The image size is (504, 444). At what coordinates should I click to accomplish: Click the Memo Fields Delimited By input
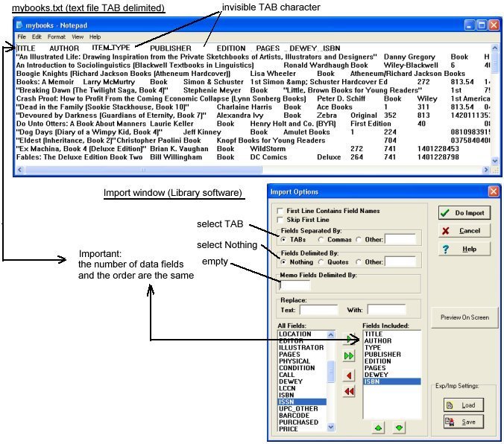click(x=294, y=285)
